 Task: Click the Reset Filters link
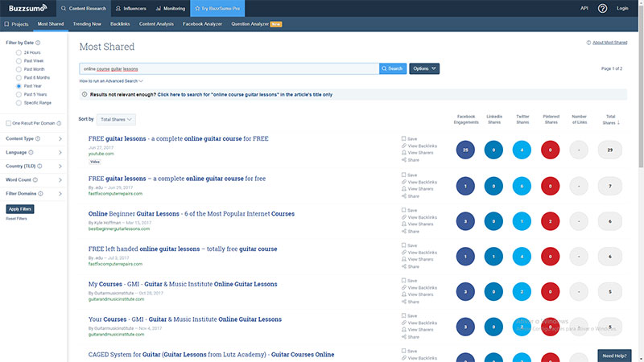click(x=16, y=219)
